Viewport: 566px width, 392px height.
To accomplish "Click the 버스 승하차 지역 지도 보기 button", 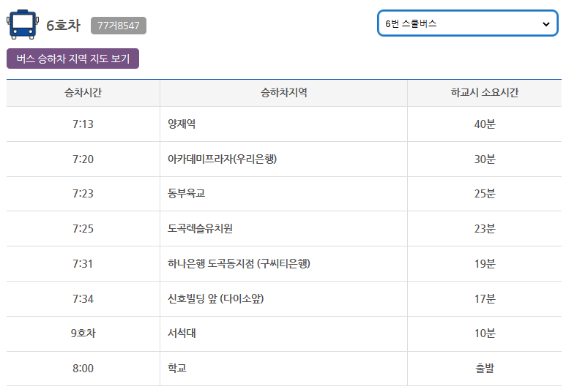I will (x=72, y=59).
